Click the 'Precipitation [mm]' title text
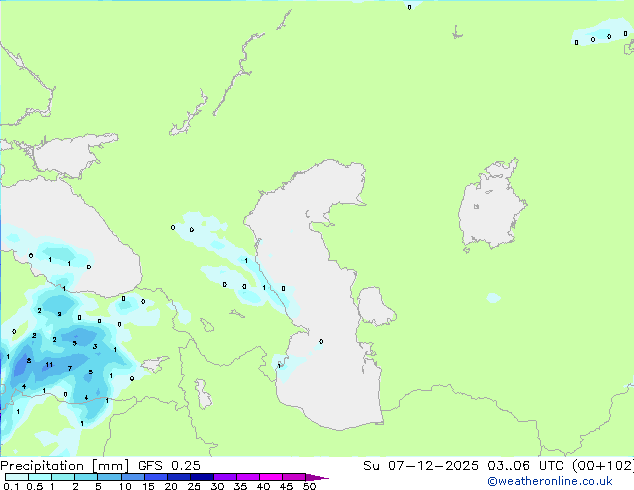Screen dimensions: 634x490 (x=65, y=466)
